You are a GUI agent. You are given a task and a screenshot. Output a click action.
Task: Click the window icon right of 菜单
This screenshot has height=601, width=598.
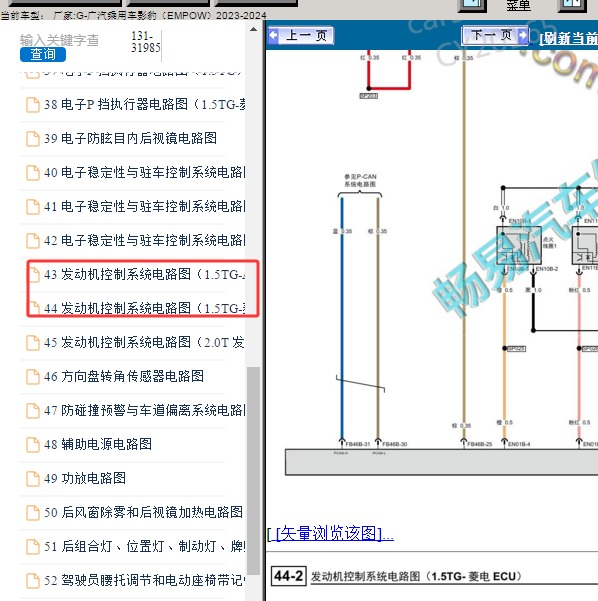(x=572, y=5)
